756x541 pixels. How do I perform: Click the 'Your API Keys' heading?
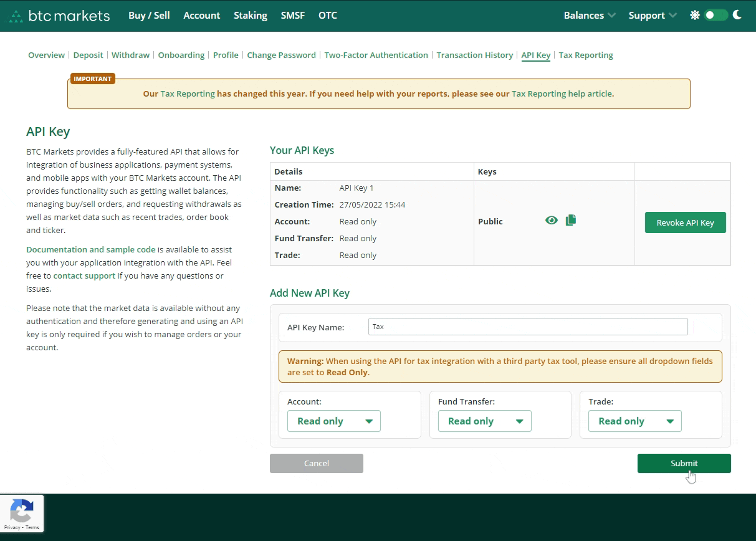302,150
